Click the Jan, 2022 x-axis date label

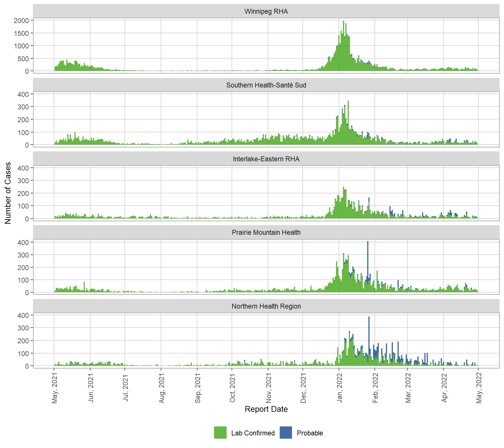(x=339, y=388)
